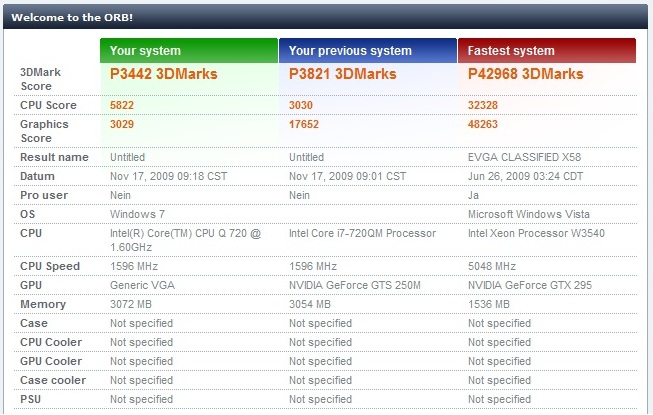Image resolution: width=653 pixels, height=415 pixels.
Task: Click the NVIDIA GeForce GTS 250M entry
Action: tap(352, 285)
